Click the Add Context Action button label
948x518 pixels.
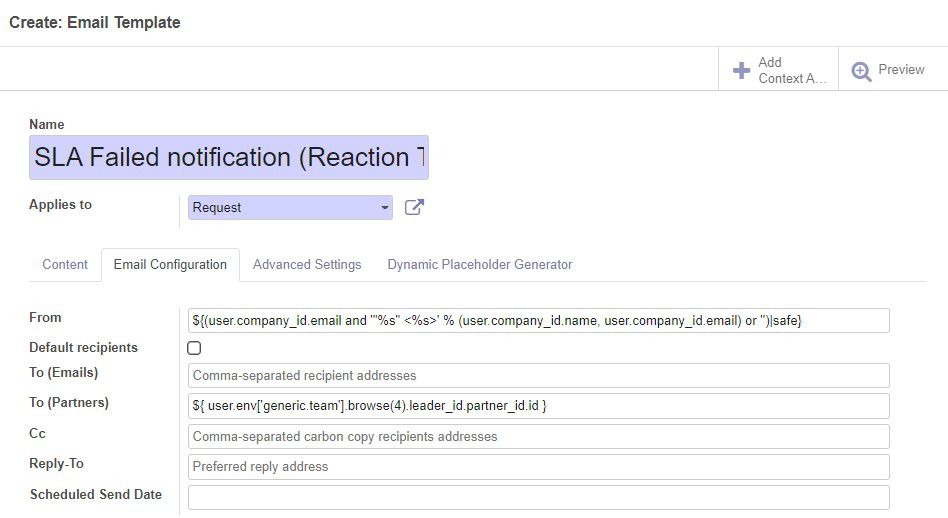coord(792,70)
